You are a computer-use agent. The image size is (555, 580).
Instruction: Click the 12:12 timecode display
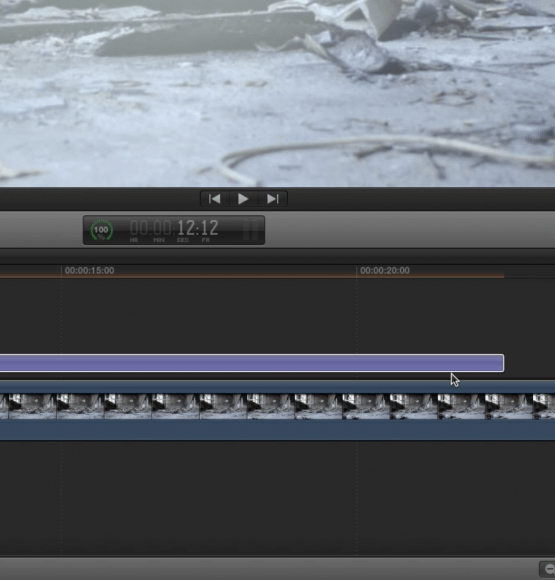(x=198, y=228)
